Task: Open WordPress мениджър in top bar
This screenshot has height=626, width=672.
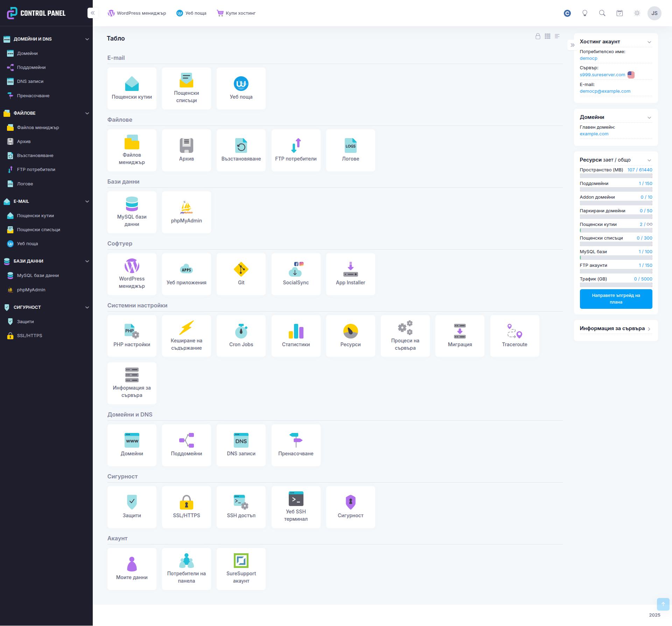Action: [137, 13]
